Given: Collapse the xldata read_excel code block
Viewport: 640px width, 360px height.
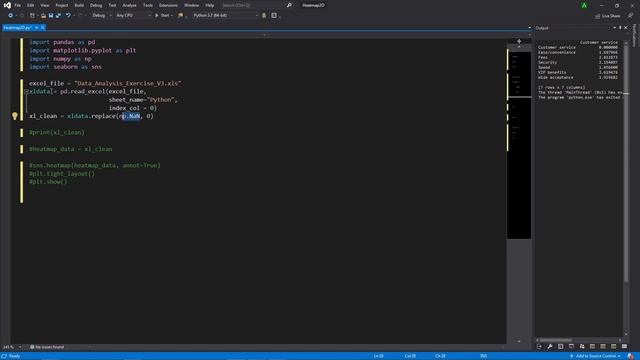Looking at the screenshot, I should click(26, 92).
